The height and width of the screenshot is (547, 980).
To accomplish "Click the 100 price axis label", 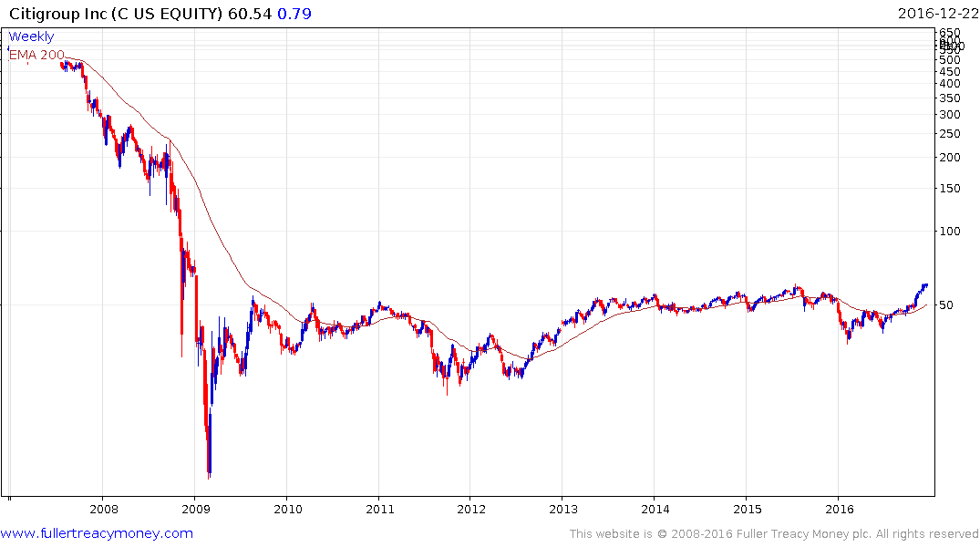I will (x=949, y=232).
